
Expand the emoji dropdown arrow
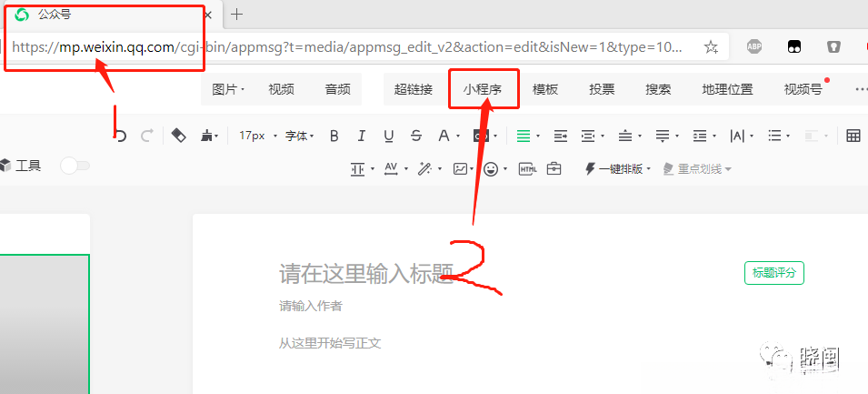pos(504,169)
